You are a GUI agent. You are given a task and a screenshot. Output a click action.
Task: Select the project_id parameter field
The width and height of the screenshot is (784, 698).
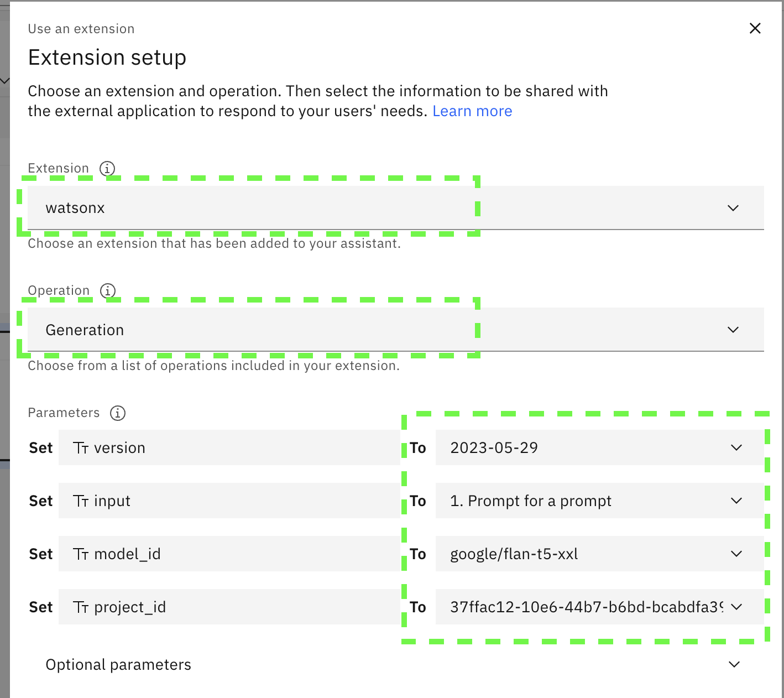pyautogui.click(x=229, y=607)
